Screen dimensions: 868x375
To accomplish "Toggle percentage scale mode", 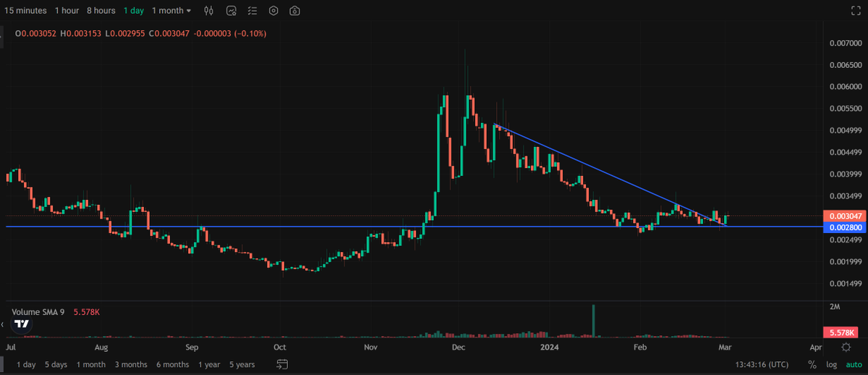I will [x=812, y=365].
